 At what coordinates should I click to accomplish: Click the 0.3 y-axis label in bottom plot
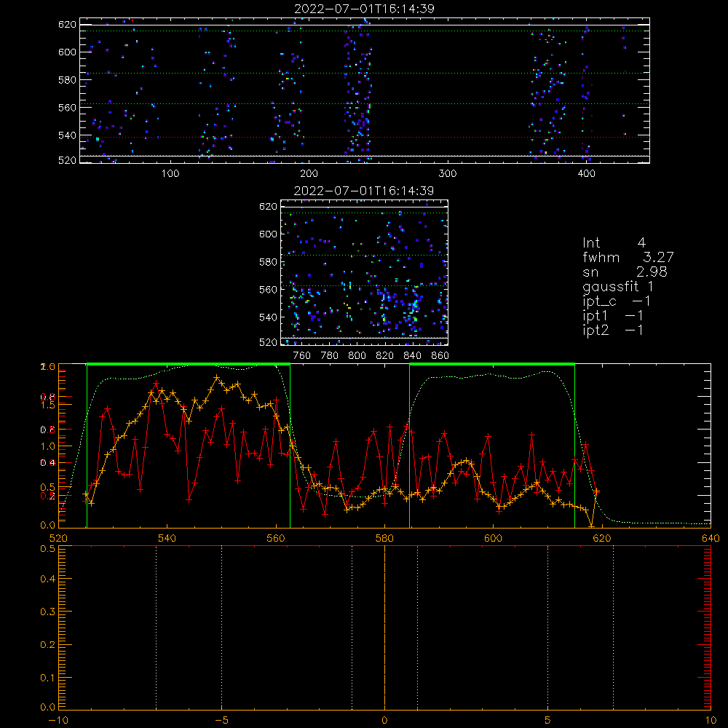[48, 612]
